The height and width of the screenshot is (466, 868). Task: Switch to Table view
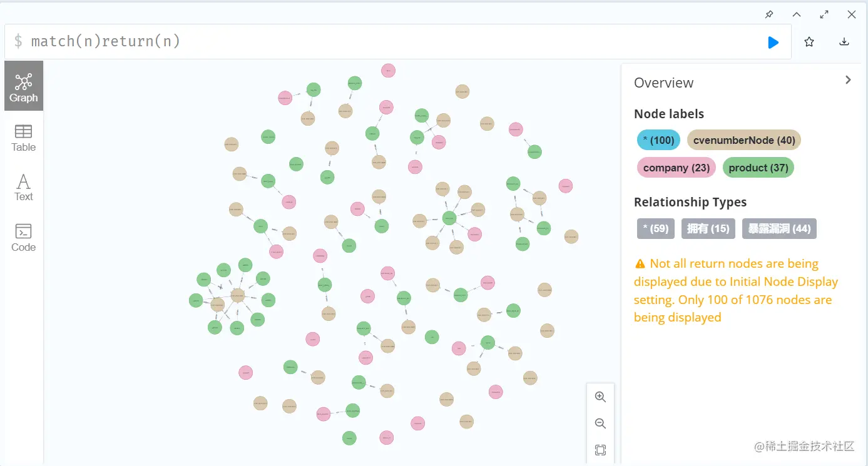(x=24, y=138)
